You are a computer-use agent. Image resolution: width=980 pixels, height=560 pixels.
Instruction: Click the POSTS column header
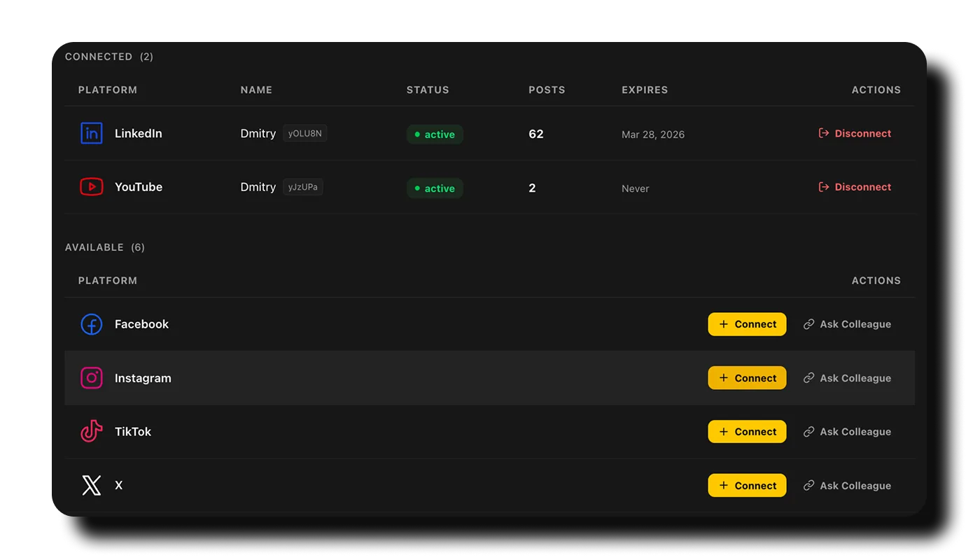(547, 90)
